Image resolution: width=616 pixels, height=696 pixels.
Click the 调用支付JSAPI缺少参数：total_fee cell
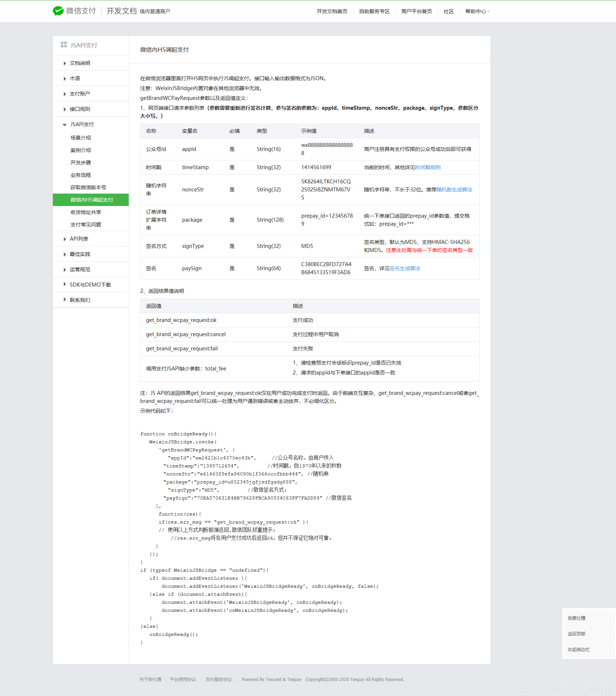coord(186,369)
